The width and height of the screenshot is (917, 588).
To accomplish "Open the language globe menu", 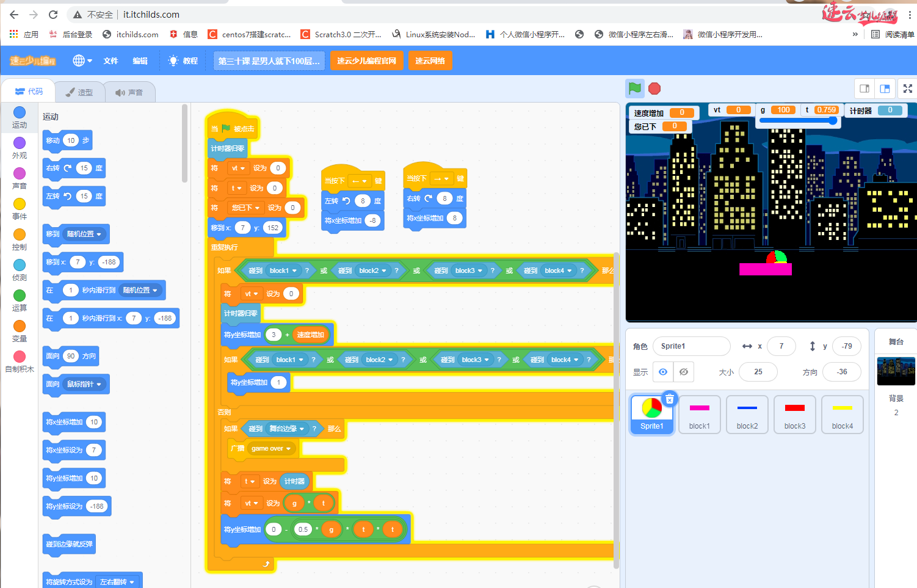I will click(82, 60).
